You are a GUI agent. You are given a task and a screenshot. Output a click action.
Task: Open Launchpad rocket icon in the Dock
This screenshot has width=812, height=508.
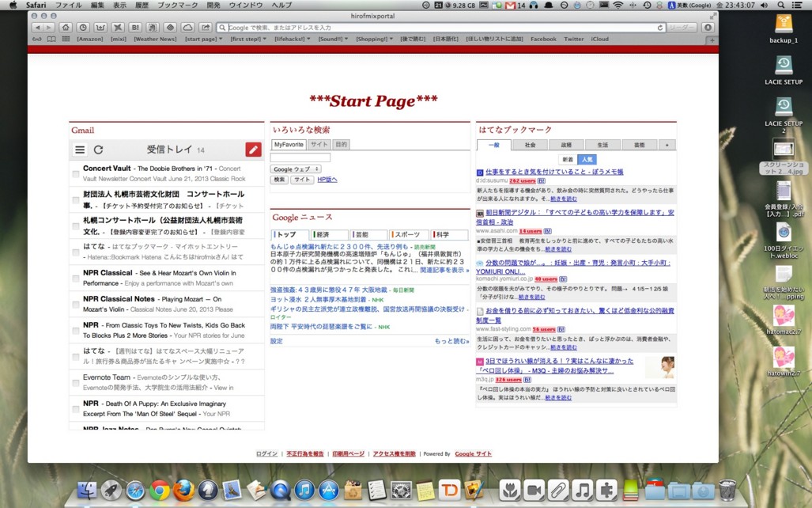click(x=111, y=490)
